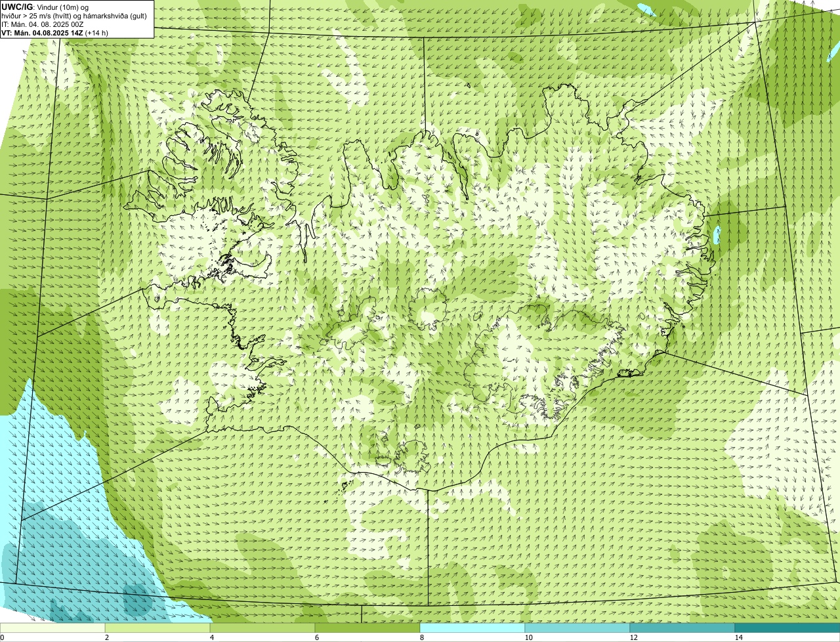The image size is (840, 642).
Task: Click the small cyan patch near the east coast
Action: coord(717,235)
